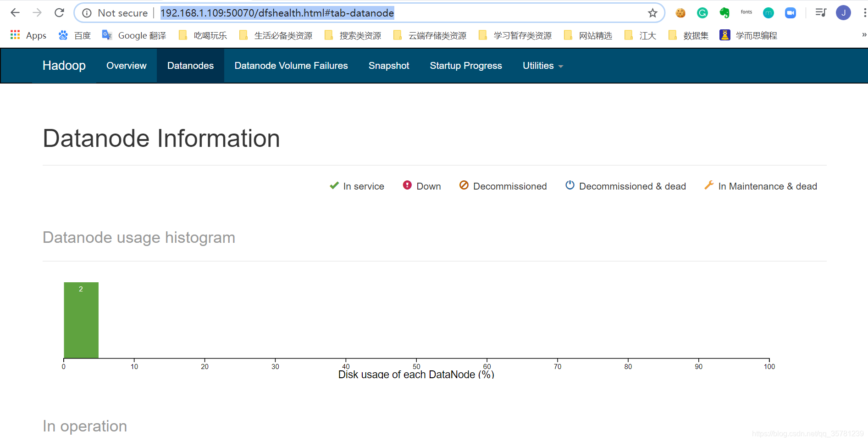
Task: Click the green 'In service' checkmark icon
Action: click(334, 186)
